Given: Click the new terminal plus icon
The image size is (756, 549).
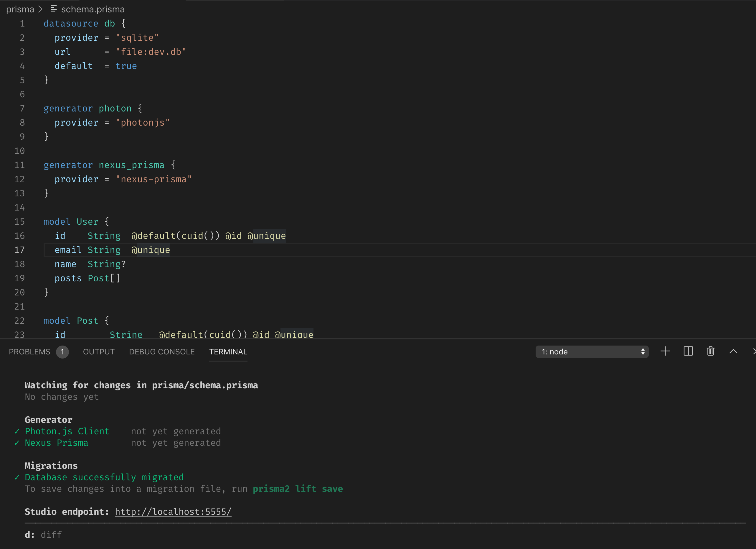Looking at the screenshot, I should tap(665, 351).
